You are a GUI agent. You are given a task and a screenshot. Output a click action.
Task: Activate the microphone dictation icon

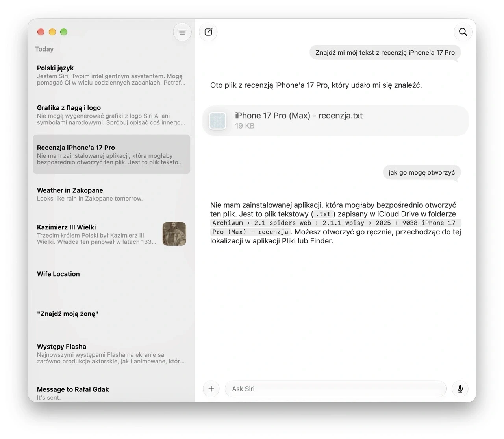(460, 389)
